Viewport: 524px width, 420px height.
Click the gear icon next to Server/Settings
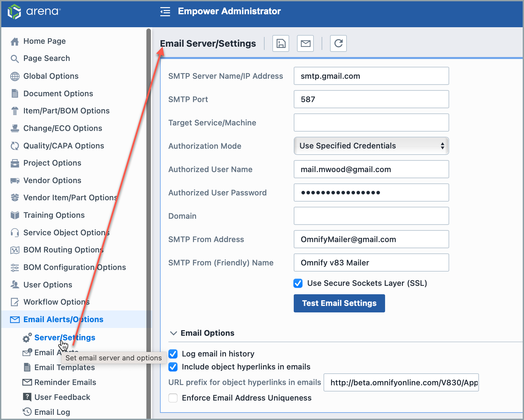(x=27, y=337)
